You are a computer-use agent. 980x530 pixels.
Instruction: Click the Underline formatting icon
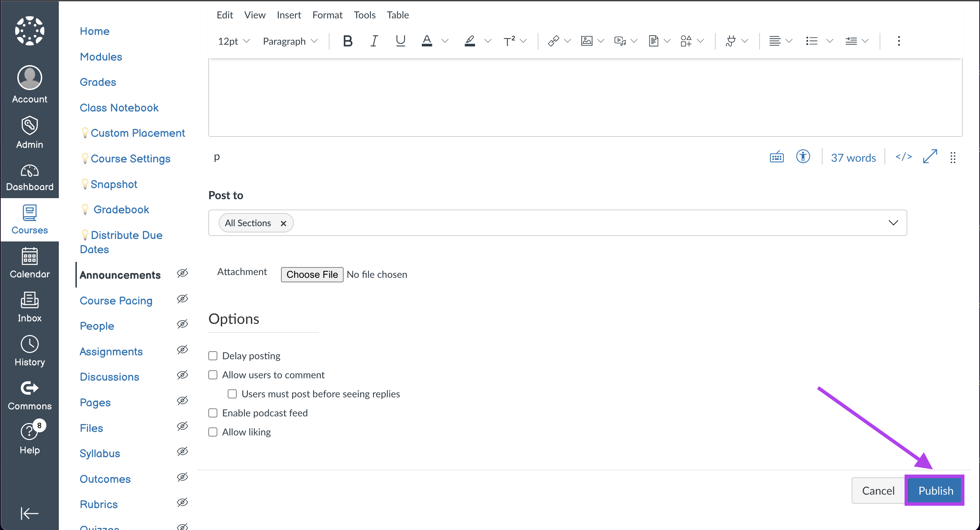[399, 41]
